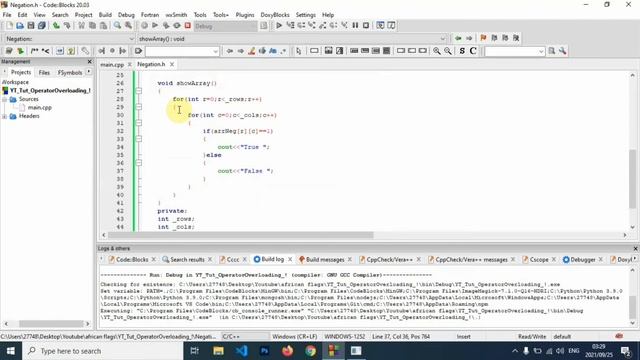640x360 pixels.
Task: Expand the Headers folder in project tree
Action: (4, 116)
